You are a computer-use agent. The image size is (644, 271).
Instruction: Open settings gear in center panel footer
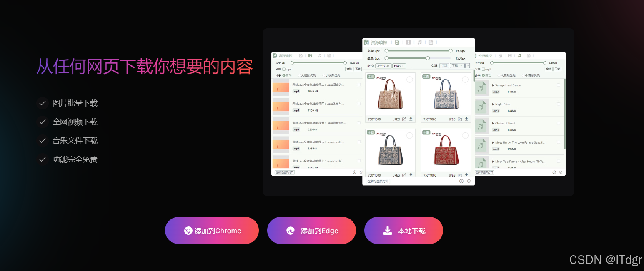(x=469, y=181)
